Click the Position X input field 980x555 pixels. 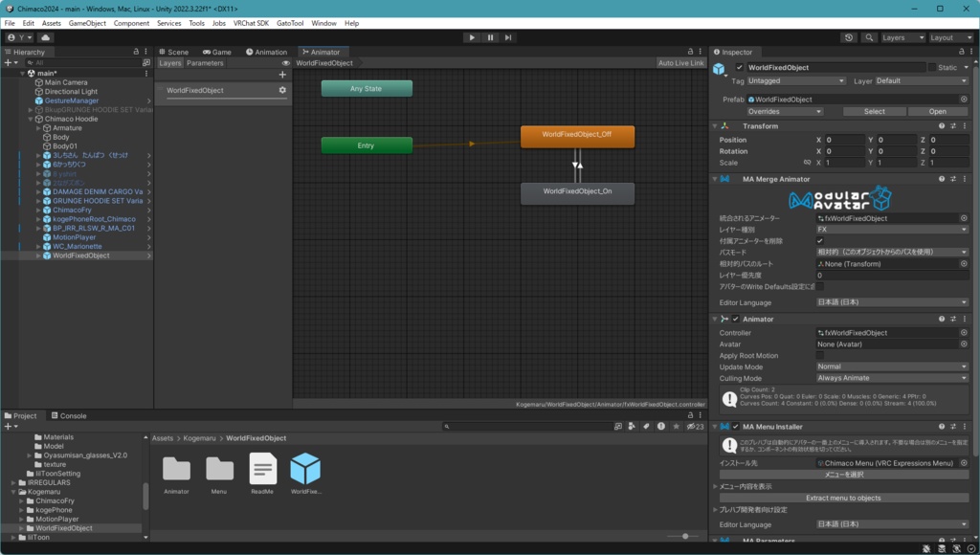click(x=844, y=140)
